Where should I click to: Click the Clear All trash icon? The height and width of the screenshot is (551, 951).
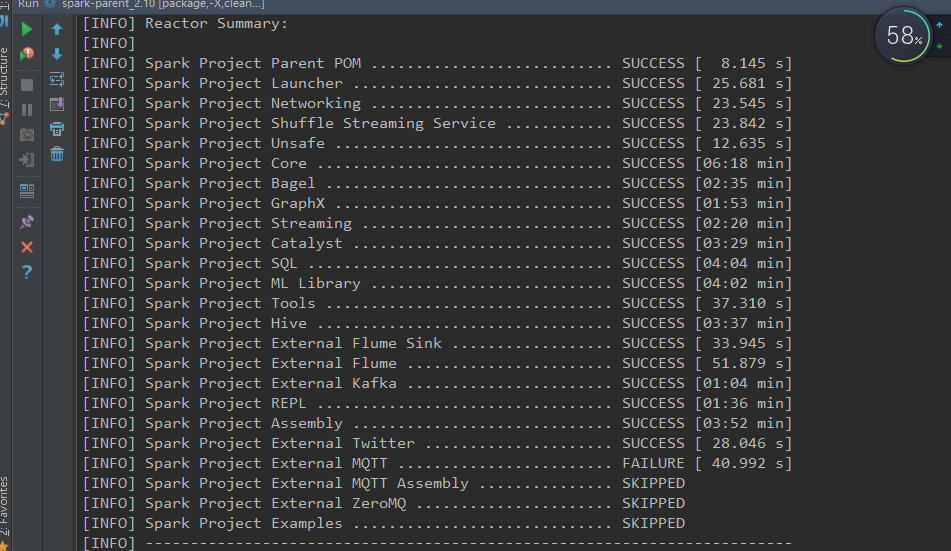(x=57, y=154)
